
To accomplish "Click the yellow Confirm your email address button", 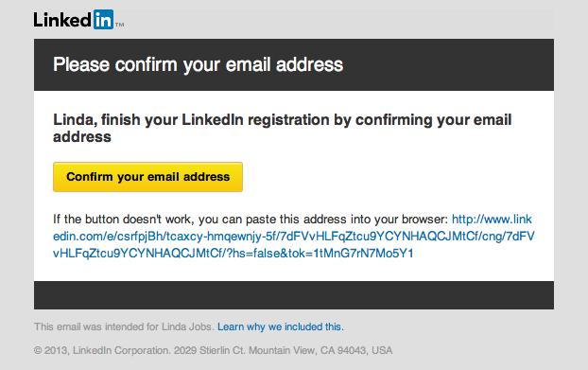I will coord(147,177).
